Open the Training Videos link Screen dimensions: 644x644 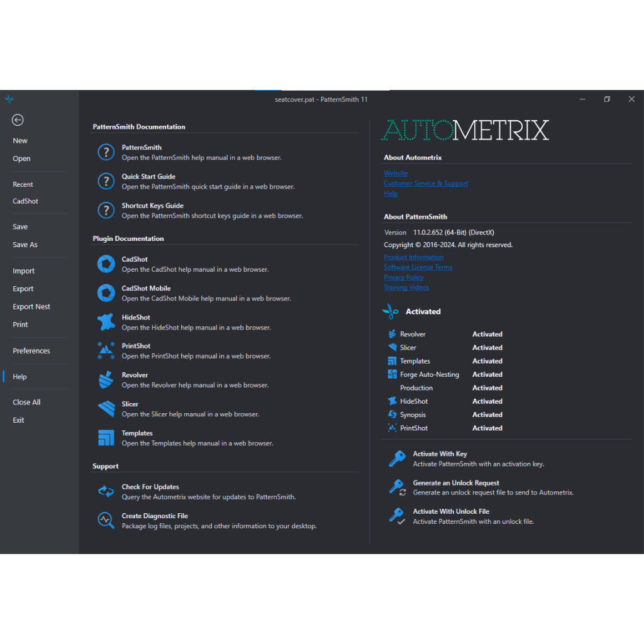pyautogui.click(x=406, y=287)
